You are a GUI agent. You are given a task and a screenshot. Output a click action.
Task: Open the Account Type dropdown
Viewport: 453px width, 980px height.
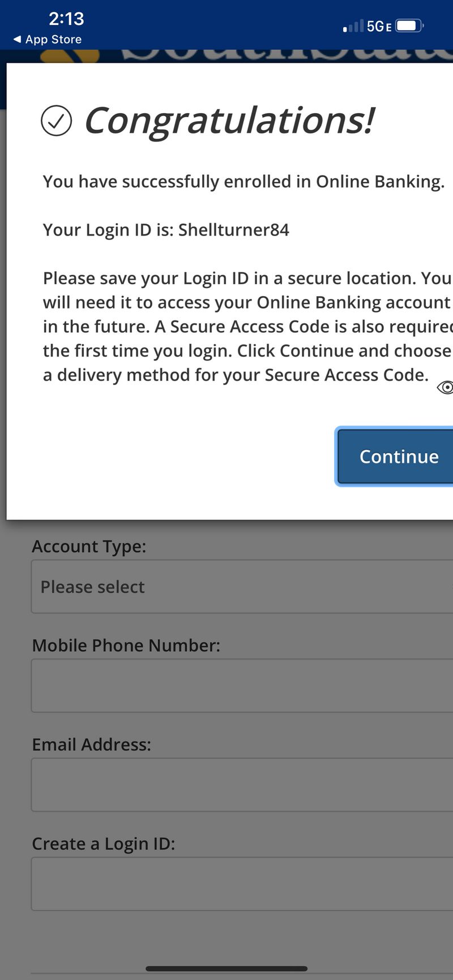tap(242, 587)
